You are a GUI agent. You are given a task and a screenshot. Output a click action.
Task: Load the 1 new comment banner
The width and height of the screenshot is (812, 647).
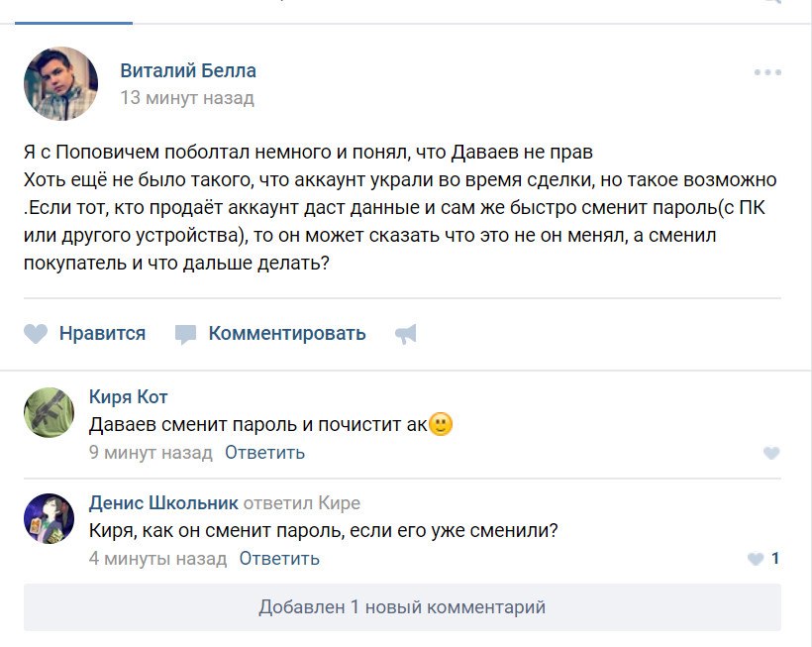coord(402,607)
